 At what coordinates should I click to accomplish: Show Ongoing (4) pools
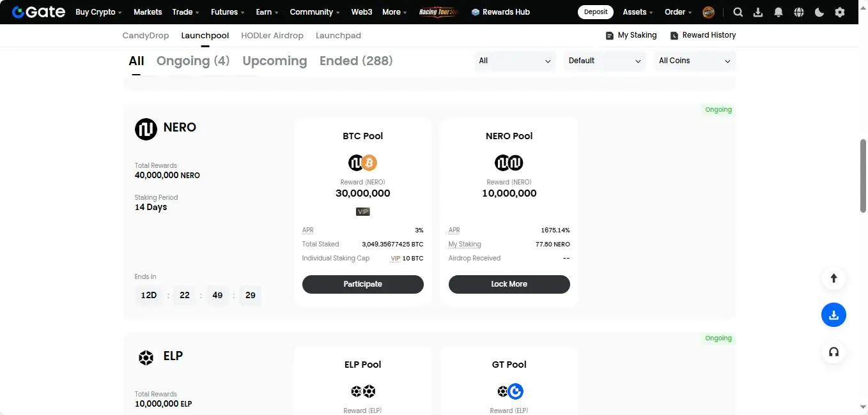point(193,61)
